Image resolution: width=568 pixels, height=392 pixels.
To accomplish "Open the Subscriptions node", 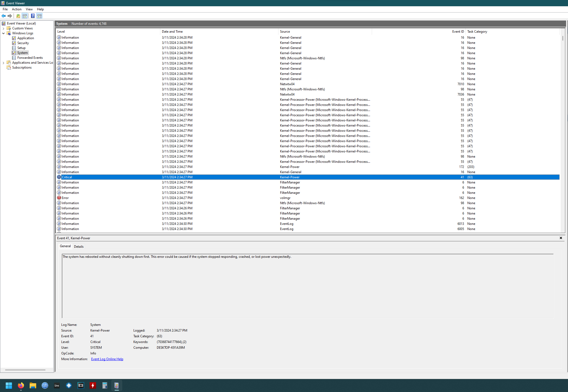I will [22, 68].
